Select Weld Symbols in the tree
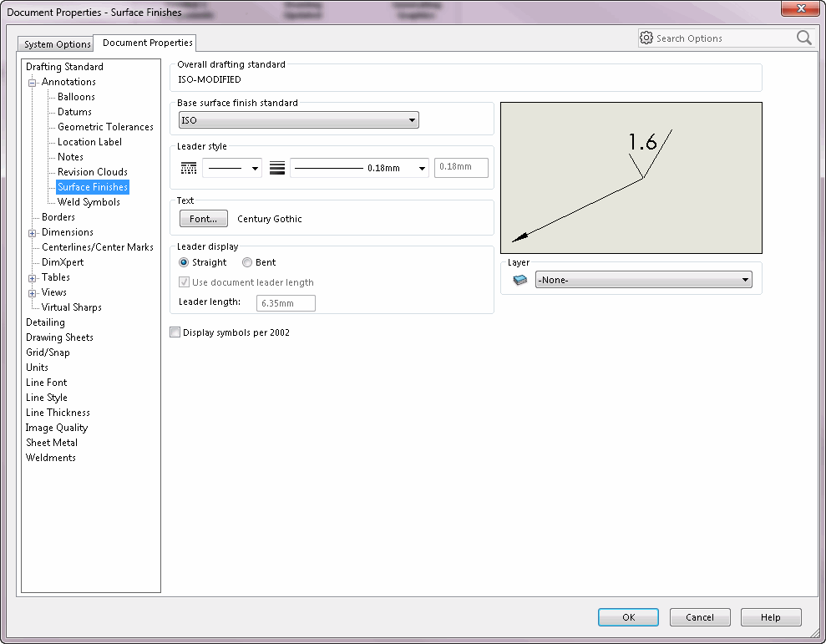826x644 pixels. [89, 202]
